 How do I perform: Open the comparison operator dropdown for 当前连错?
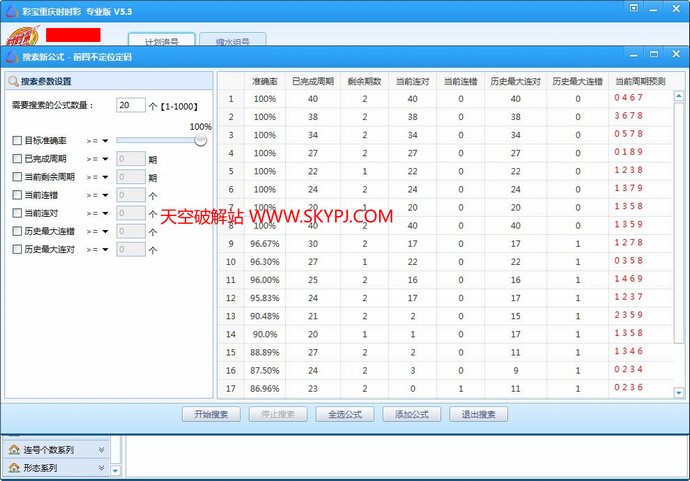[98, 195]
